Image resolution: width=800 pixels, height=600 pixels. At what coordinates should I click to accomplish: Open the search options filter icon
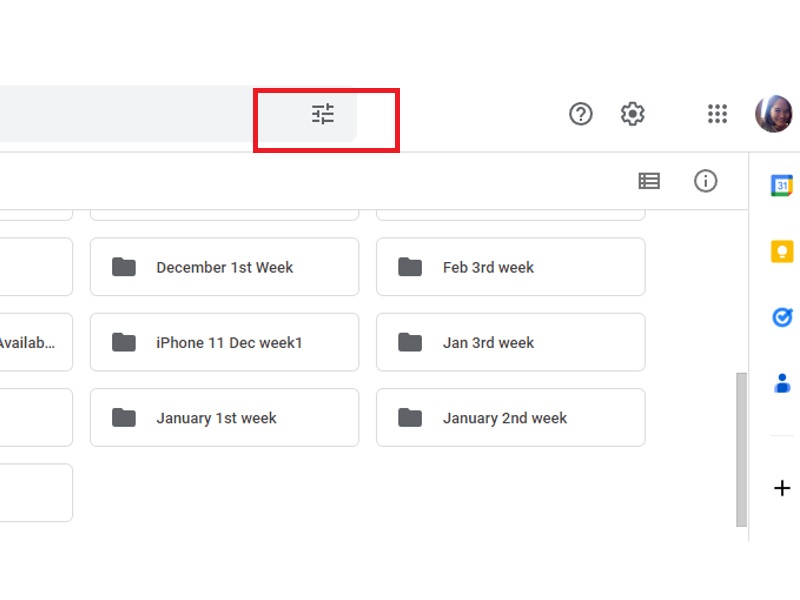(323, 114)
